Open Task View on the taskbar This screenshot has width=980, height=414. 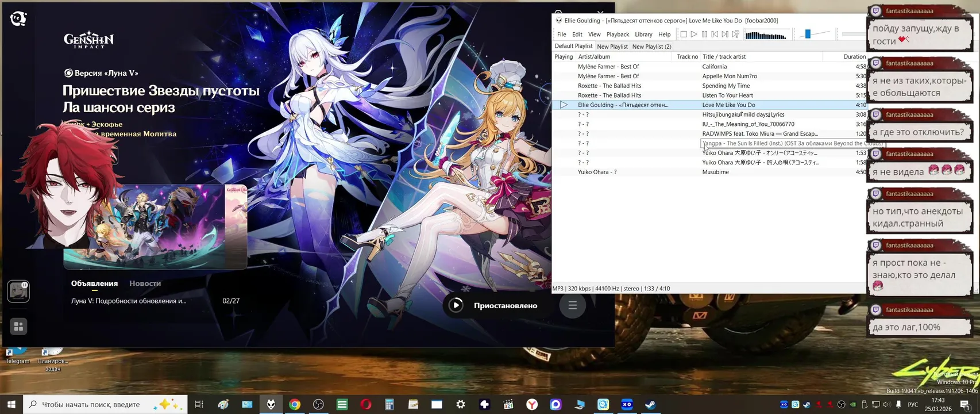pyautogui.click(x=199, y=404)
